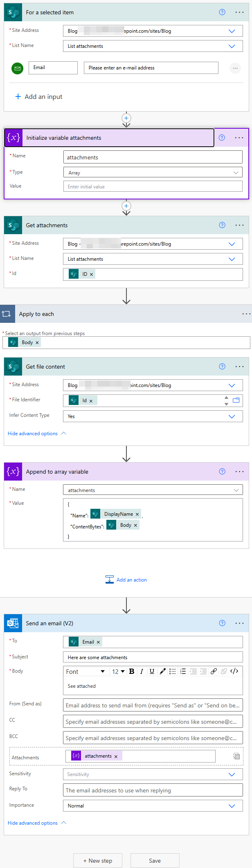The height and width of the screenshot is (868, 252).
Task: Open the Send an email (V2) ellipsis menu
Action: 239,623
